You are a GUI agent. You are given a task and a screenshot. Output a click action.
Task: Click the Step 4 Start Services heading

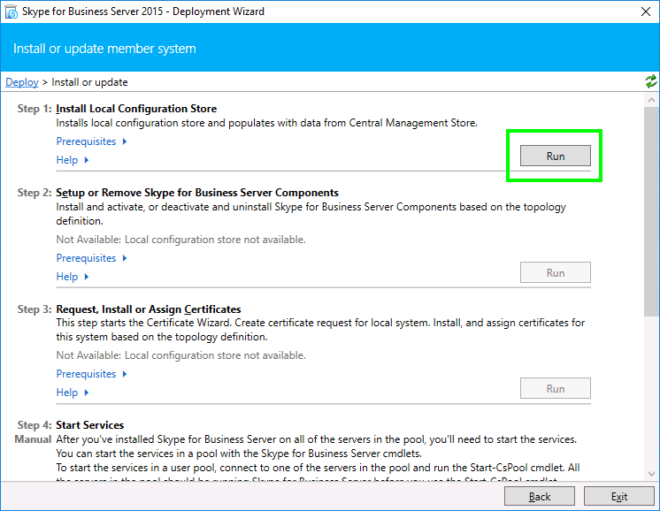point(90,425)
